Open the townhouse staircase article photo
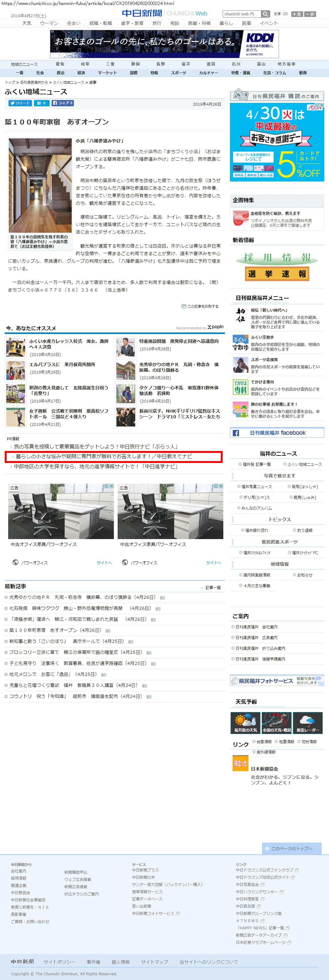The width and height of the screenshot is (329, 980). click(x=40, y=185)
